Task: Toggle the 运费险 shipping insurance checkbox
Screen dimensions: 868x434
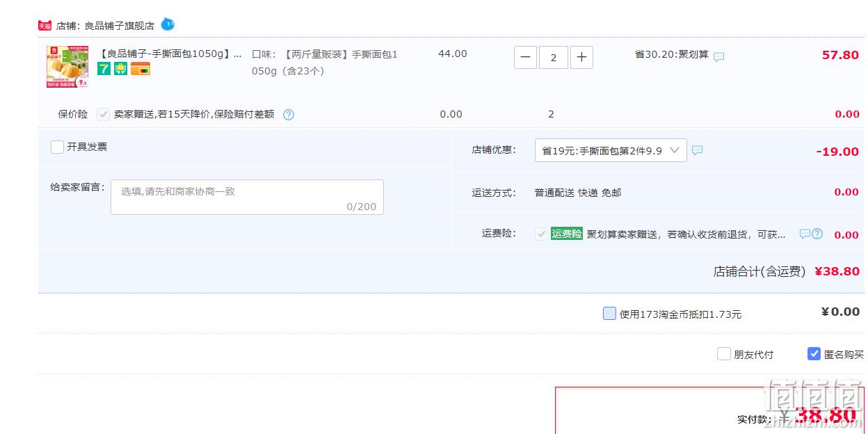Action: point(541,234)
